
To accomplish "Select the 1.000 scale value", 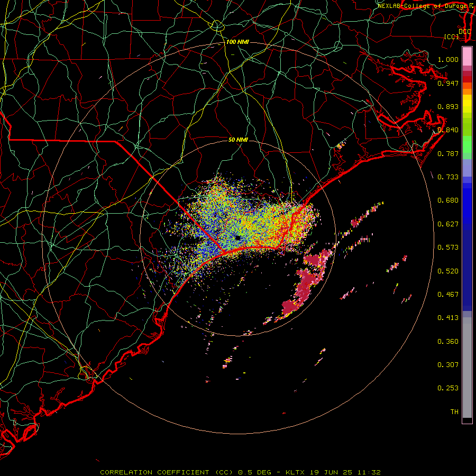I will coord(448,59).
